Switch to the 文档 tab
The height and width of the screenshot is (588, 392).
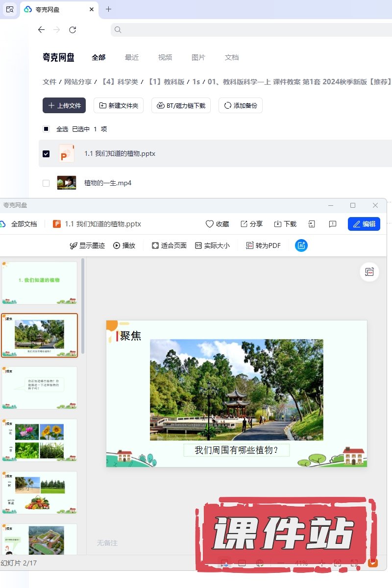(232, 57)
